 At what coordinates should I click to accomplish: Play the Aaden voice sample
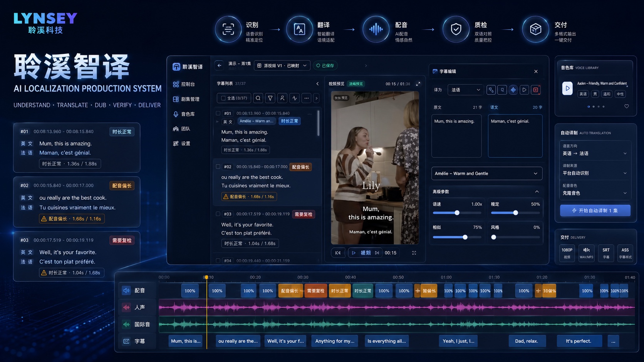[567, 88]
